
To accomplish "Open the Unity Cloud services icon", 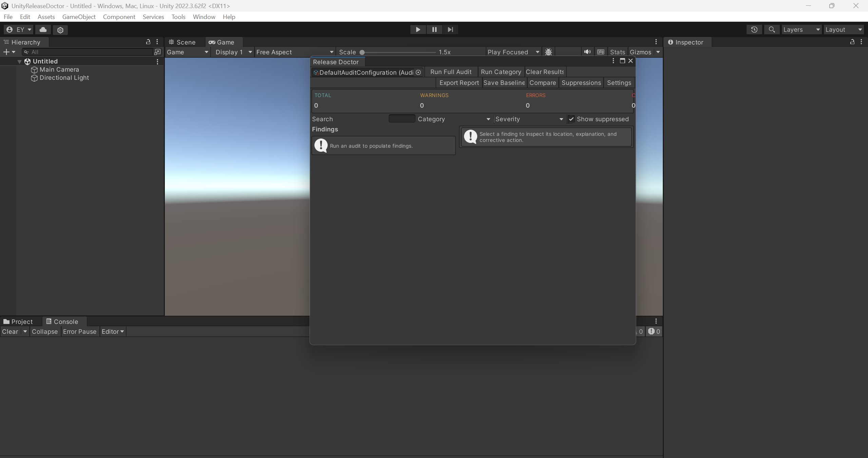I will (x=43, y=30).
